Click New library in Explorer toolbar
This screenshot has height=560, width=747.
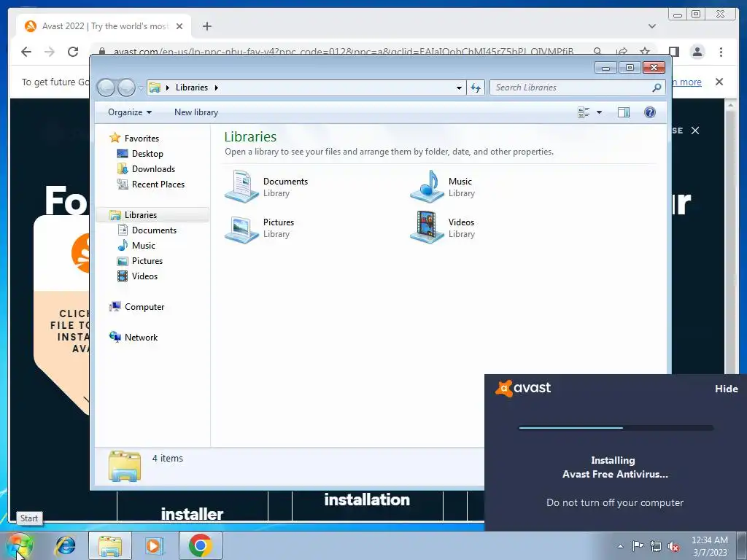tap(196, 112)
